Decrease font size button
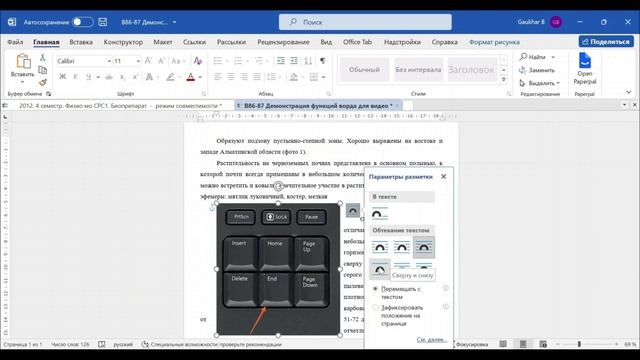Screen dimensions: 640x360 [161, 61]
